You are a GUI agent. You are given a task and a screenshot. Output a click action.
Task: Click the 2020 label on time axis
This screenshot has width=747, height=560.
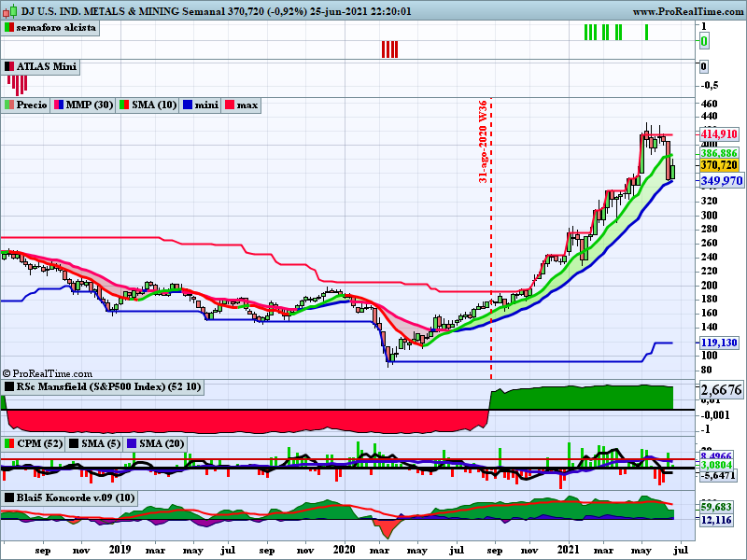(x=344, y=550)
